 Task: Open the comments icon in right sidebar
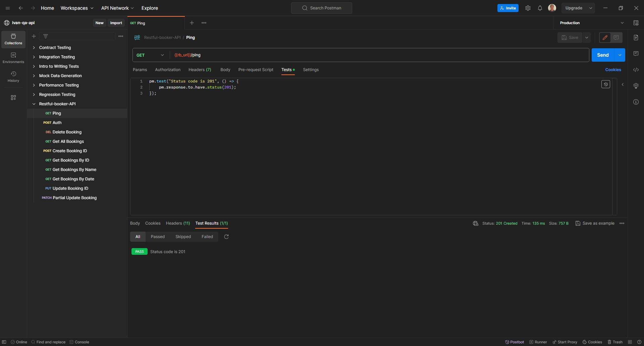636,54
